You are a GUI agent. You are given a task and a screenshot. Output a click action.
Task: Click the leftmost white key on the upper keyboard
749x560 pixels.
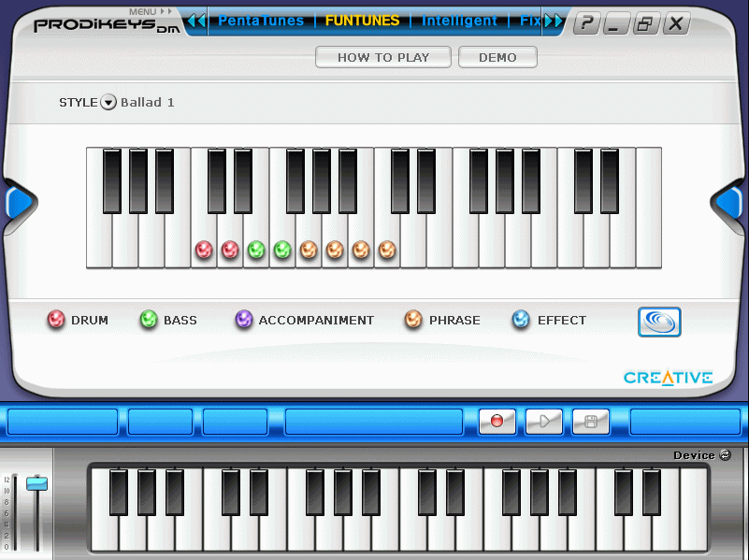coord(99,241)
